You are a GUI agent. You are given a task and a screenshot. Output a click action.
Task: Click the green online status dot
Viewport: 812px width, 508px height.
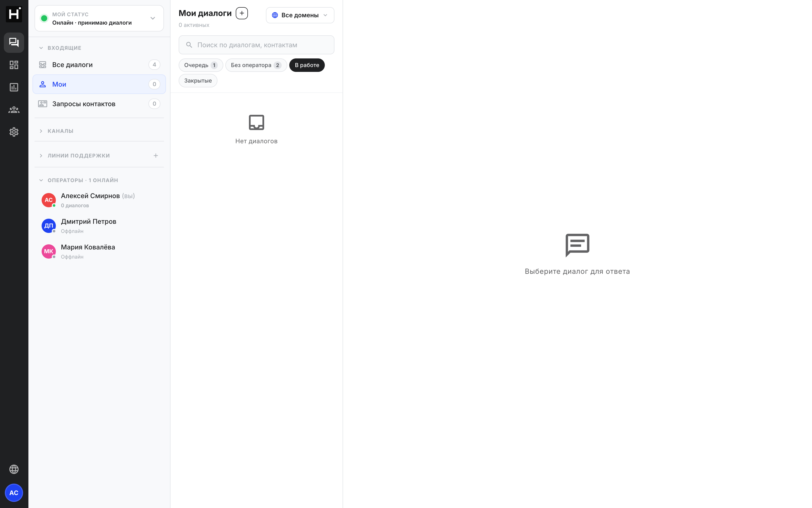44,18
